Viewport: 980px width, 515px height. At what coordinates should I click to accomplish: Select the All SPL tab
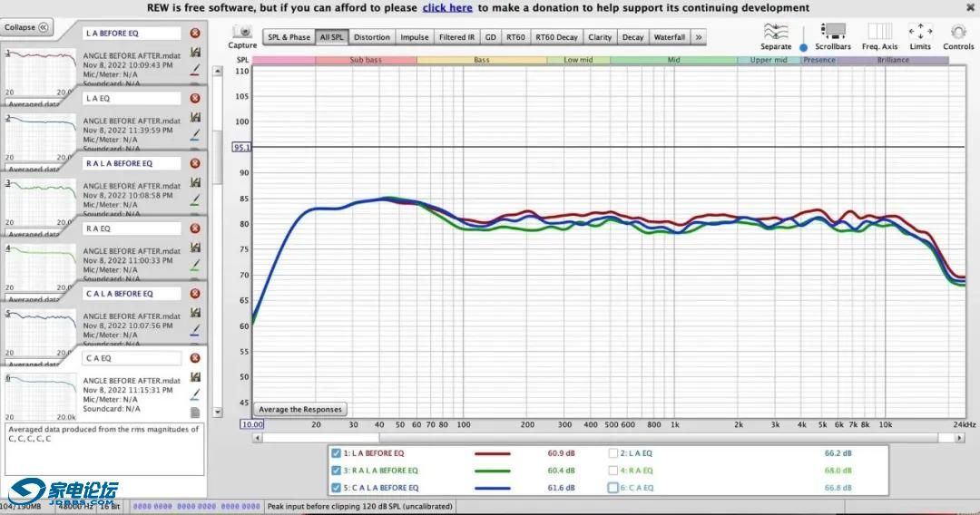[332, 37]
